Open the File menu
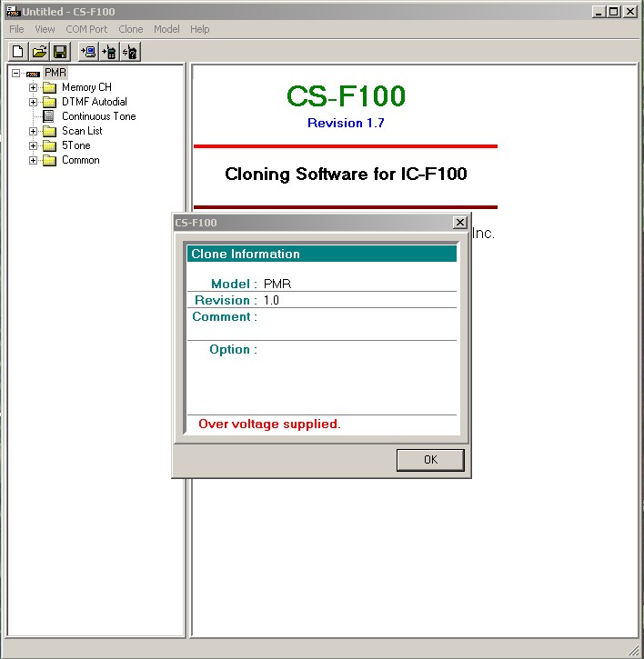Screen dimensions: 644x659 pos(16,29)
